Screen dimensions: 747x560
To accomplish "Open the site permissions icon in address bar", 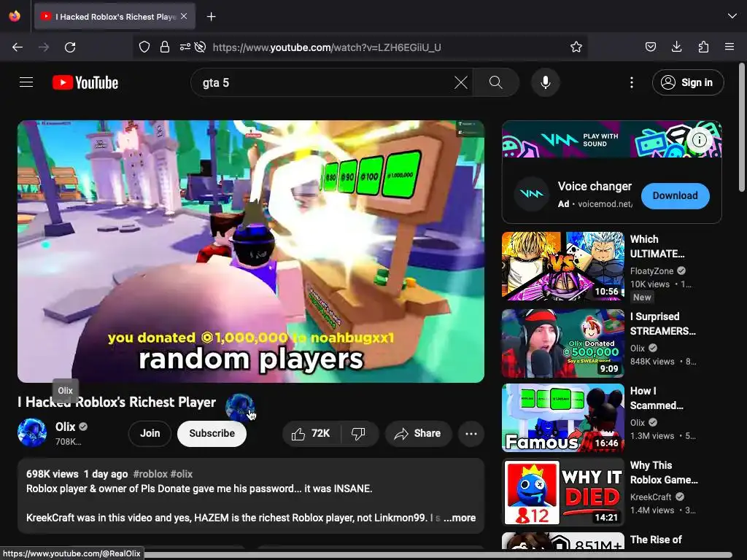I will (185, 47).
